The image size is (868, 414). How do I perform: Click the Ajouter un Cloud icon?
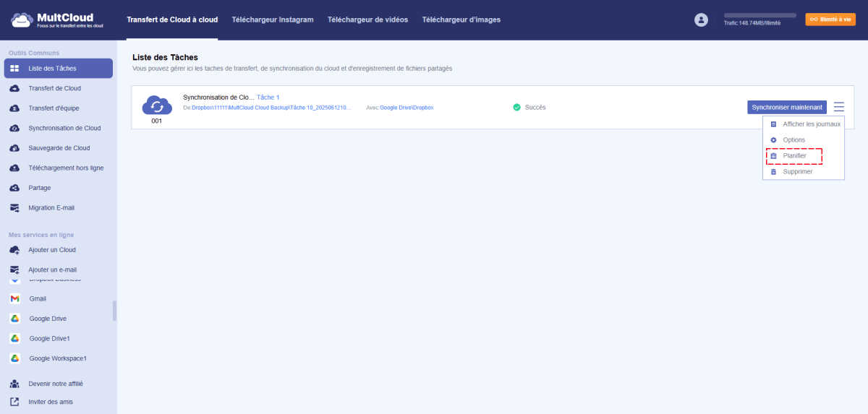click(x=14, y=250)
